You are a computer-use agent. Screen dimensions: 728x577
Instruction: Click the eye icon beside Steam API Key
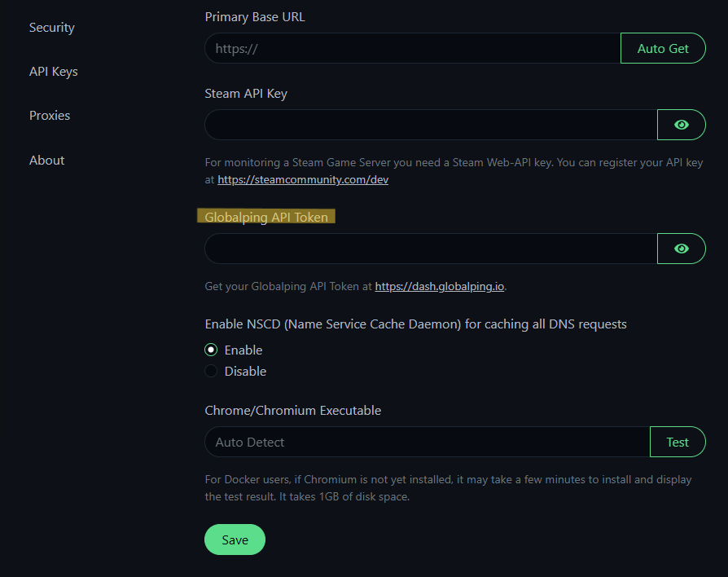(x=681, y=125)
